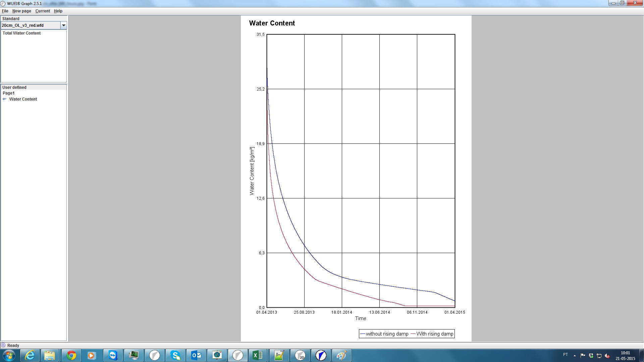Select Water Content under Page1

pos(23,99)
